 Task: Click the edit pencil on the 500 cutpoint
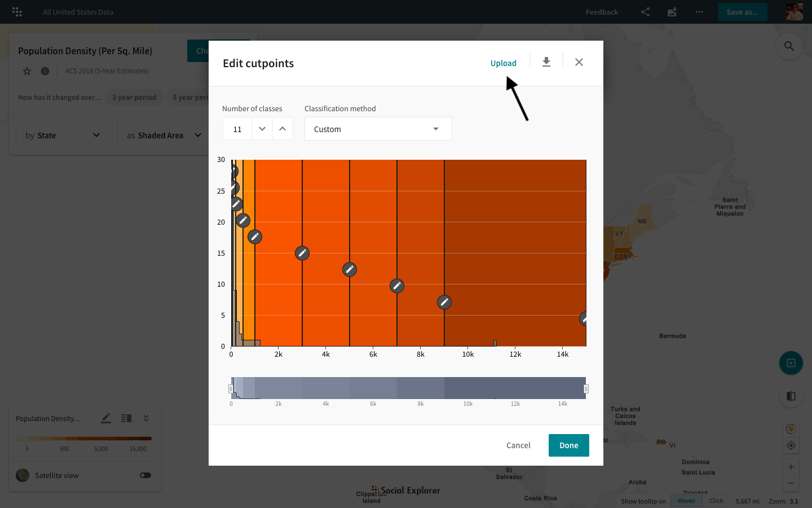pos(243,221)
